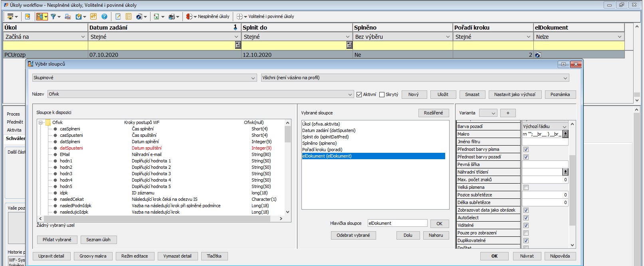Select the datSpusteni row in available columns
This screenshot has width=644, height=266.
tap(71, 148)
